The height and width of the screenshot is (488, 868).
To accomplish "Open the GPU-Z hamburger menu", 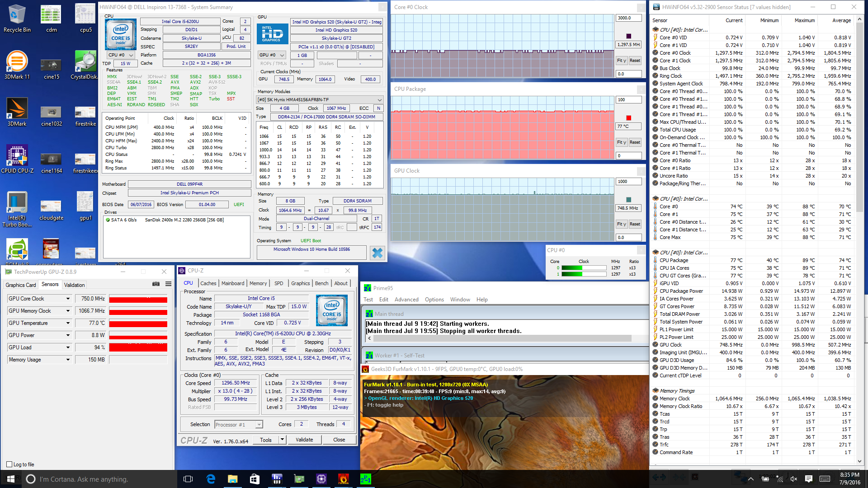I will [x=168, y=284].
